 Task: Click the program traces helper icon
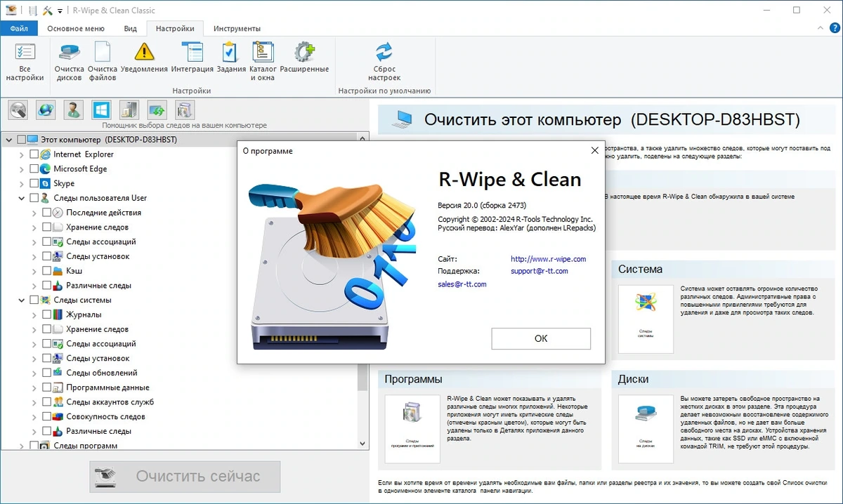pos(129,110)
